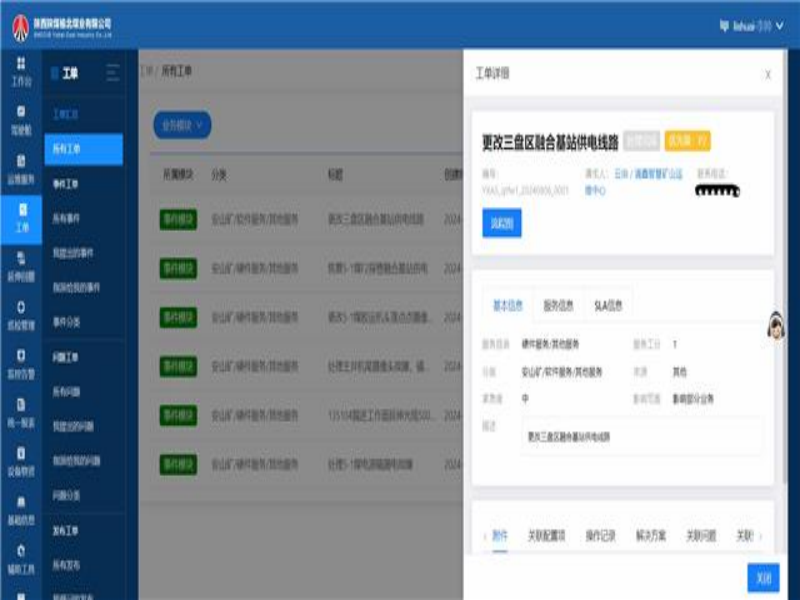Switch to the 服务信息 tab

[558, 307]
